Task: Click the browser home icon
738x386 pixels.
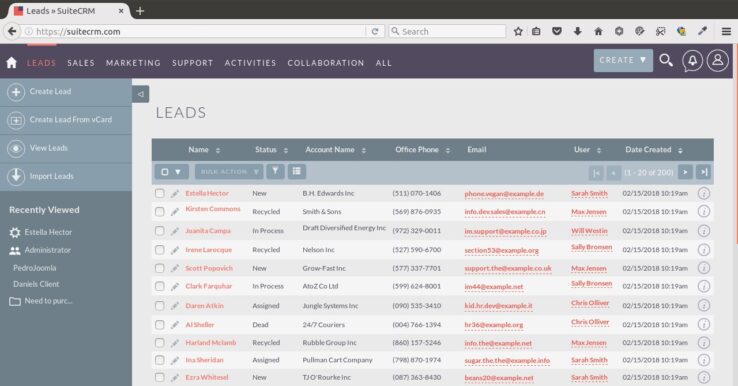Action: [x=598, y=32]
